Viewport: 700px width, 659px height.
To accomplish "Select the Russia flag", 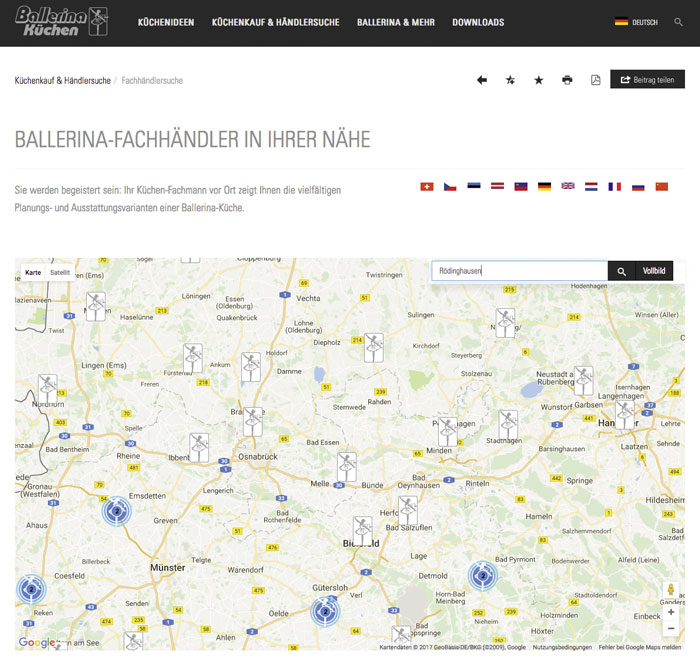I will 638,187.
